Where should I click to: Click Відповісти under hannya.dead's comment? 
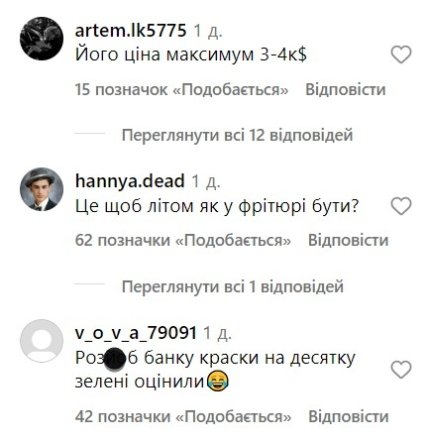[348, 240]
